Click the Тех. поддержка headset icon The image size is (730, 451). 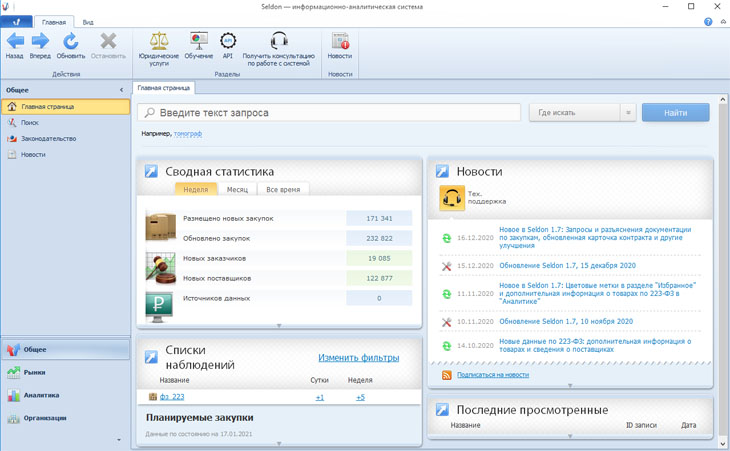452,199
